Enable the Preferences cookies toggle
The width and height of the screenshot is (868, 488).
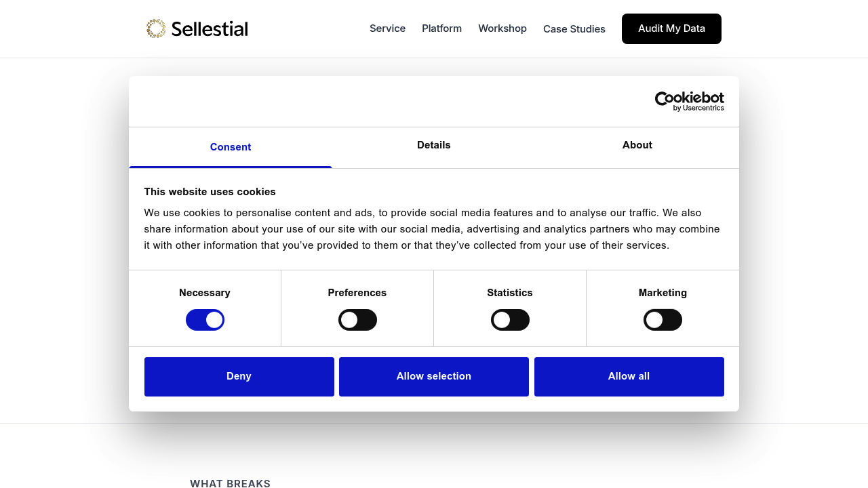pos(357,319)
